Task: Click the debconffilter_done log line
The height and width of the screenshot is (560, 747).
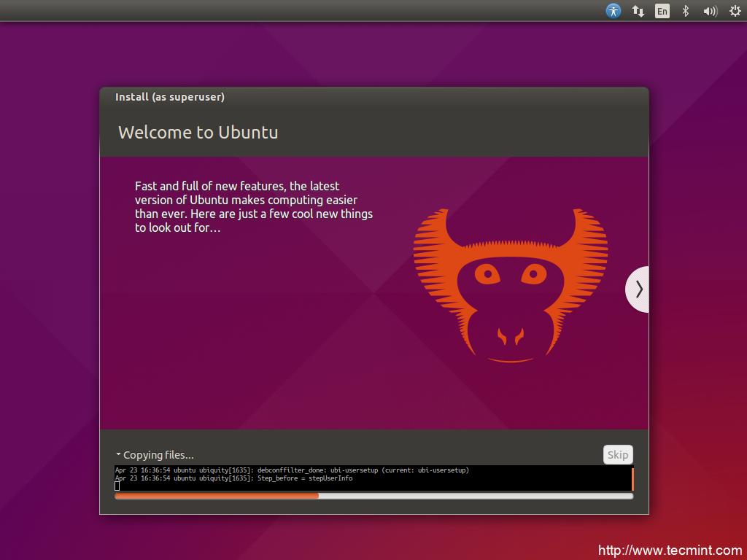Action: [292, 470]
